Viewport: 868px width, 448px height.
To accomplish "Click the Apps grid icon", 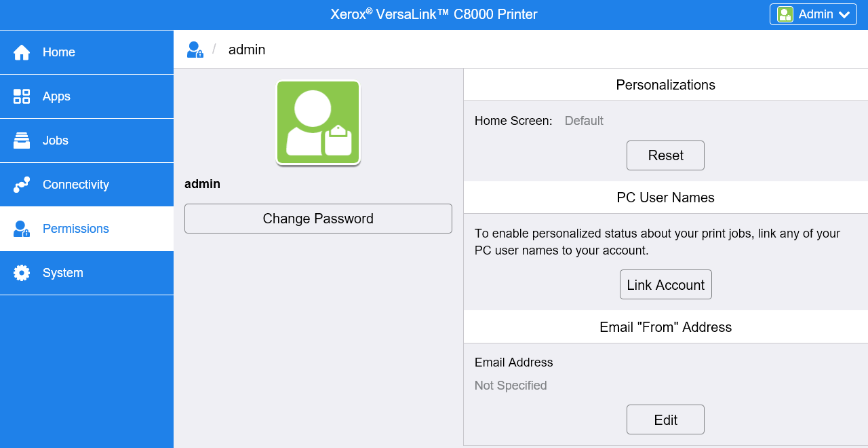I will click(x=22, y=96).
